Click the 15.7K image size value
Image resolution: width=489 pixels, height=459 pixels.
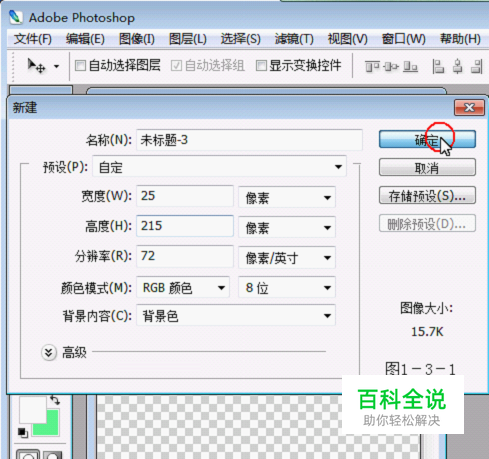[427, 331]
